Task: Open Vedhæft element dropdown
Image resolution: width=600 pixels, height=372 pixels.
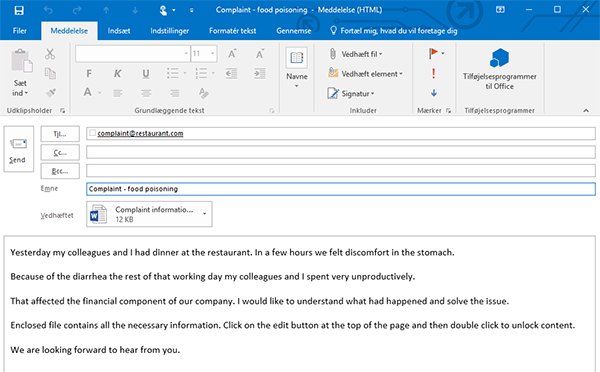Action: pos(365,73)
